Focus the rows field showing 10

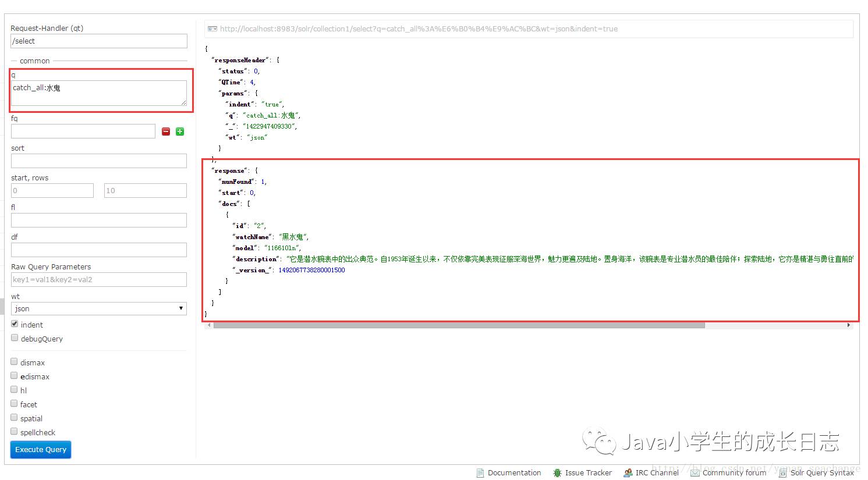pyautogui.click(x=146, y=190)
